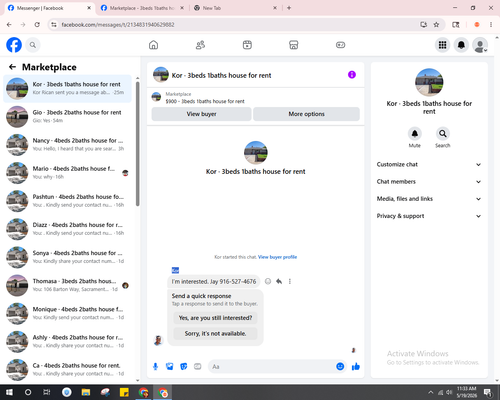Open the Windows Start menu
Viewport: 500px width, 400px height.
click(9, 392)
